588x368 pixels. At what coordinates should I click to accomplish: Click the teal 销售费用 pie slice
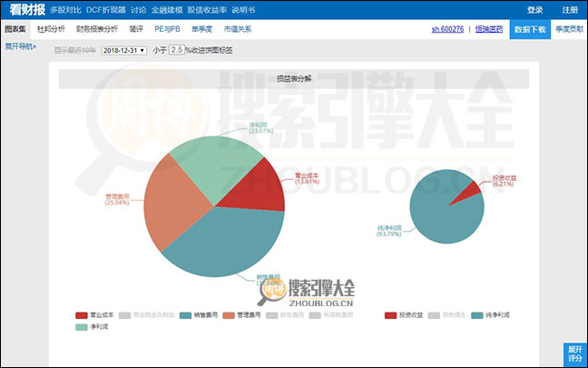click(x=229, y=244)
